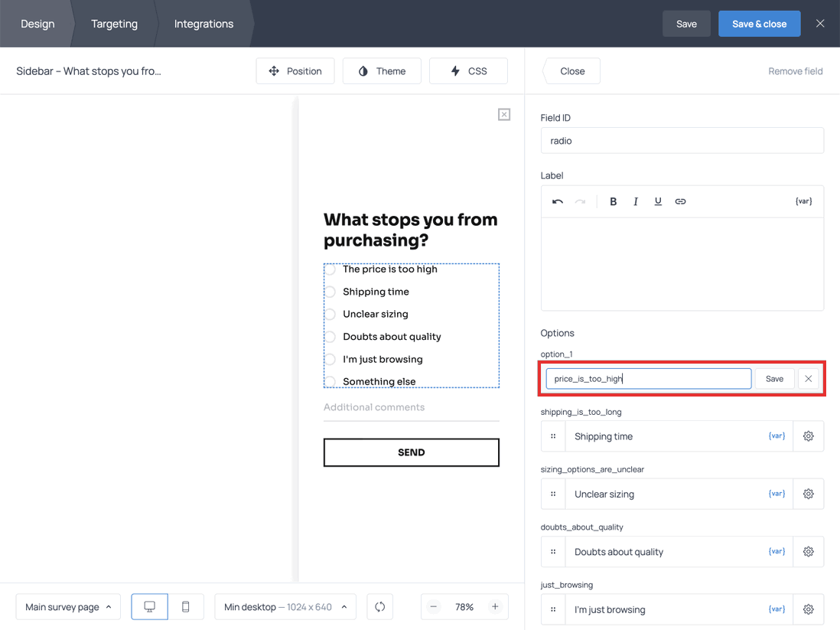Select 'The price is too high' radio option
This screenshot has width=840, height=630.
click(x=330, y=269)
